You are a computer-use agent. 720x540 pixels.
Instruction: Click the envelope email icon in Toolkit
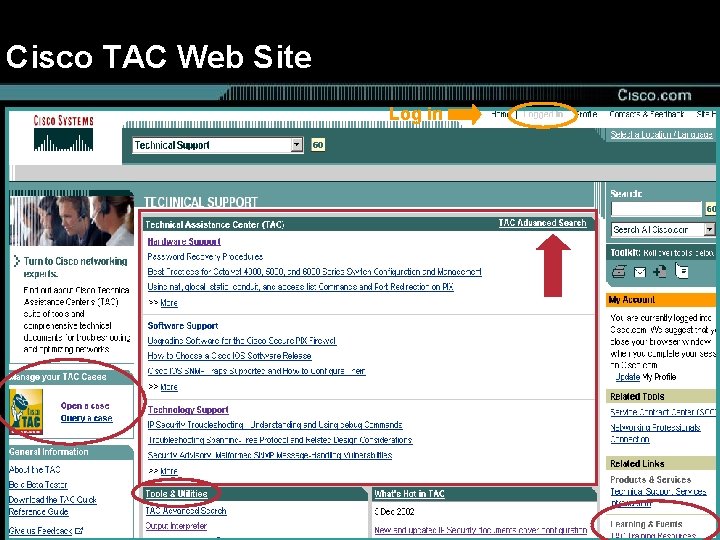pos(640,272)
